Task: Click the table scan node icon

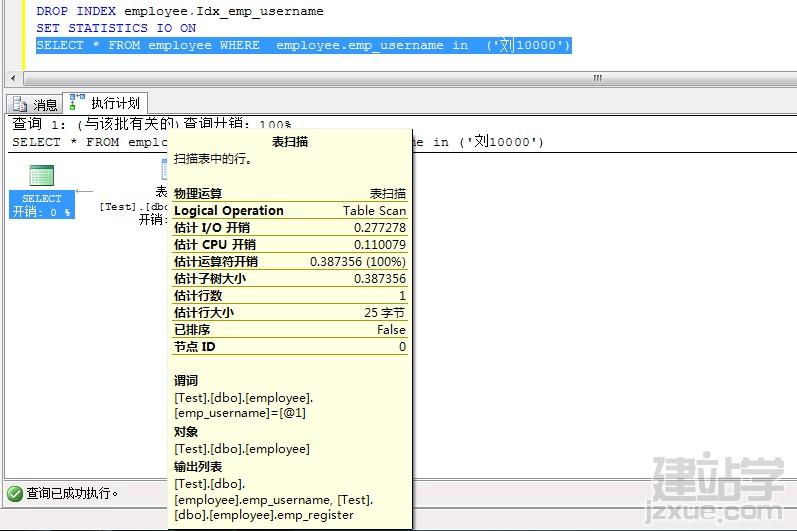Action: click(164, 170)
